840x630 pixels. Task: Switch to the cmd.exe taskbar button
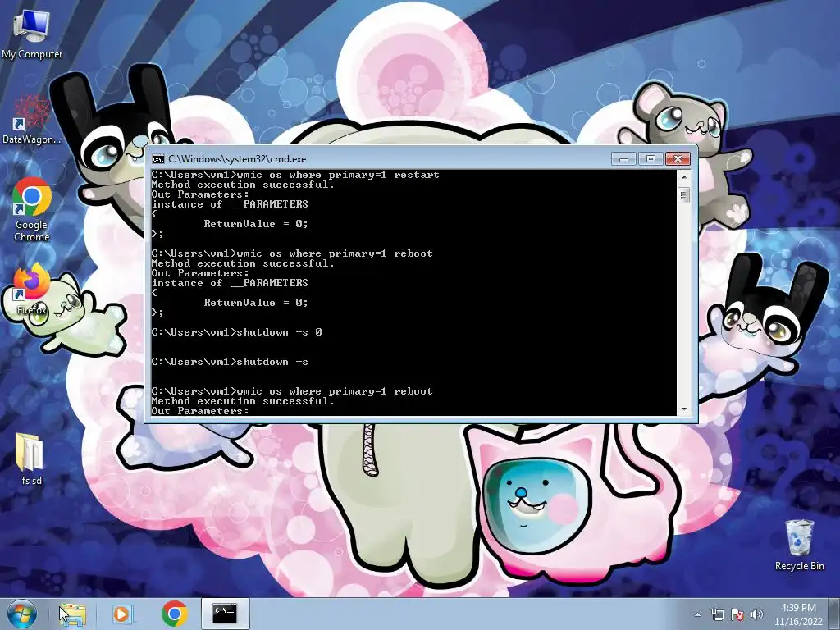225,614
